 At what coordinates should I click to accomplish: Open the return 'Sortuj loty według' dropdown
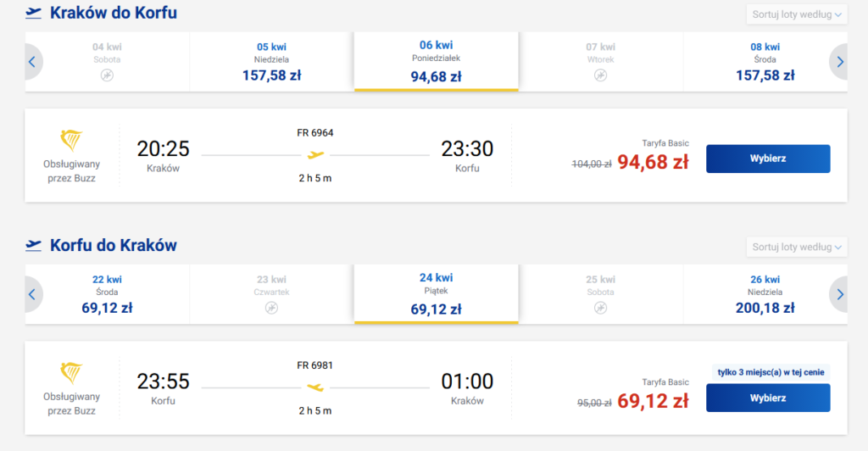(797, 248)
